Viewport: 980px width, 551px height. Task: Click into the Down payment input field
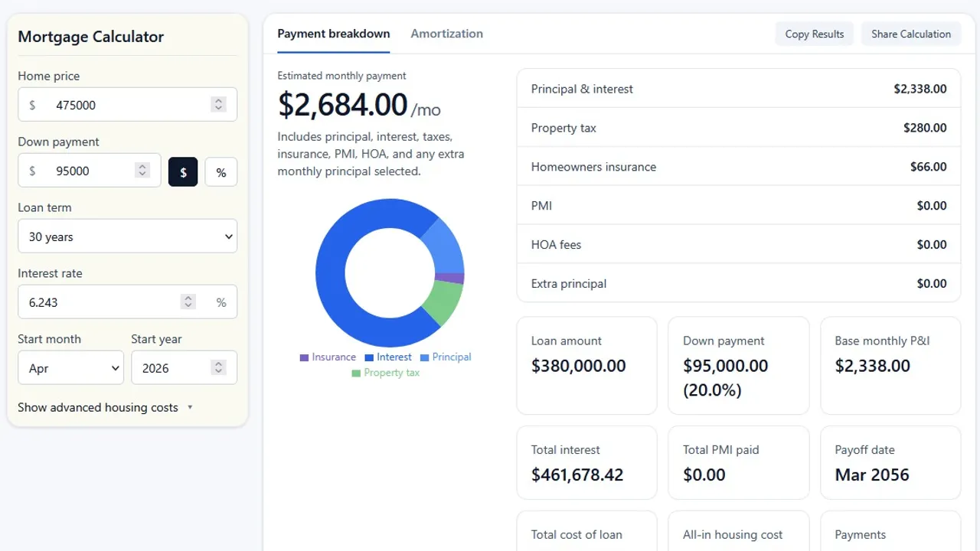(90, 171)
